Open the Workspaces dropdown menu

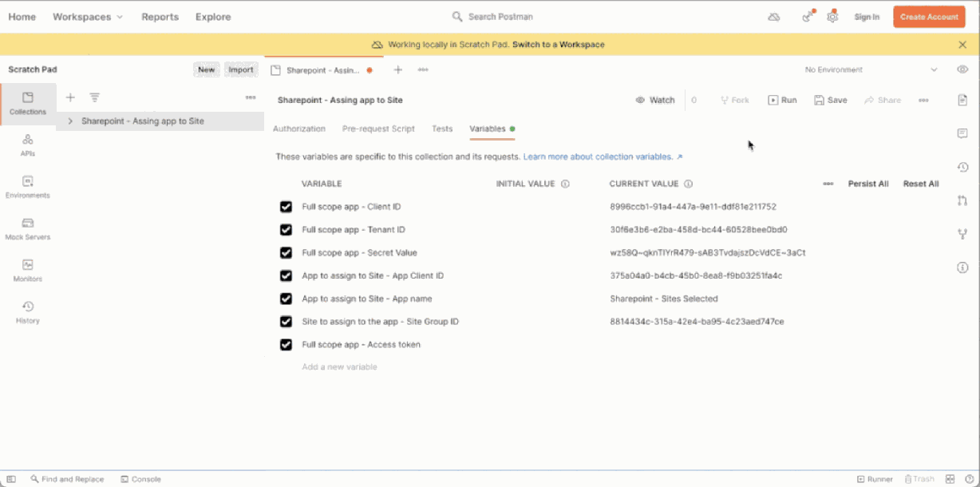click(x=88, y=17)
